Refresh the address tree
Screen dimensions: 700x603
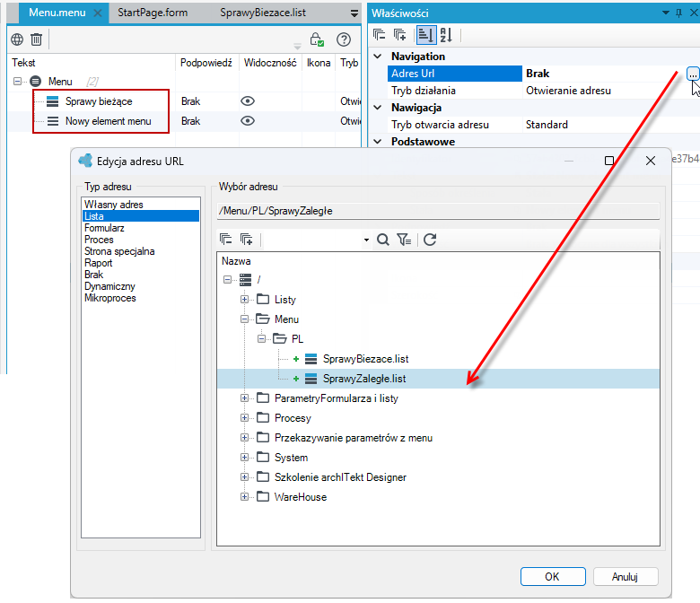pos(430,240)
